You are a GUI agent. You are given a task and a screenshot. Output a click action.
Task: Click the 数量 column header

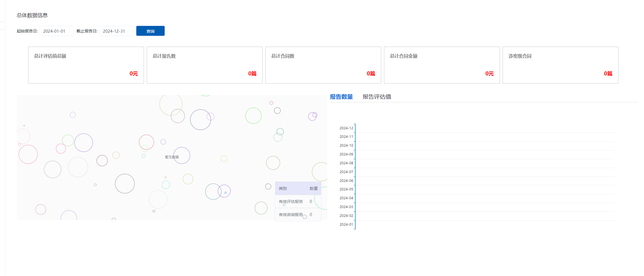click(x=313, y=188)
